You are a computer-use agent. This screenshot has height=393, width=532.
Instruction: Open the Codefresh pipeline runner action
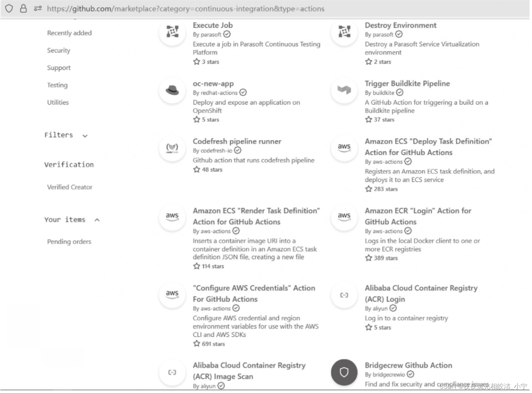point(237,141)
